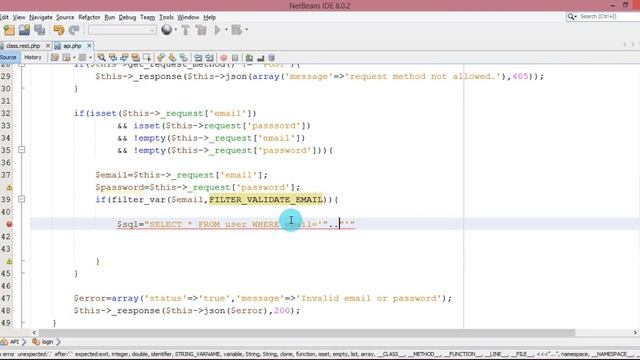
Task: Click the Open Project icon
Action: pos(24,30)
